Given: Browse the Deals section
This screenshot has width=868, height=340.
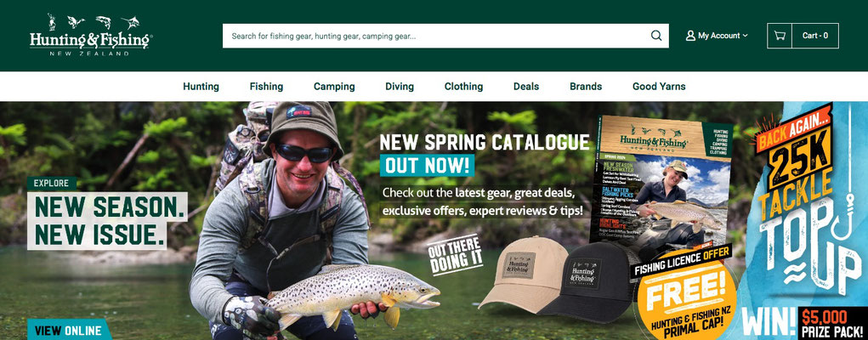Looking at the screenshot, I should pyautogui.click(x=526, y=87).
